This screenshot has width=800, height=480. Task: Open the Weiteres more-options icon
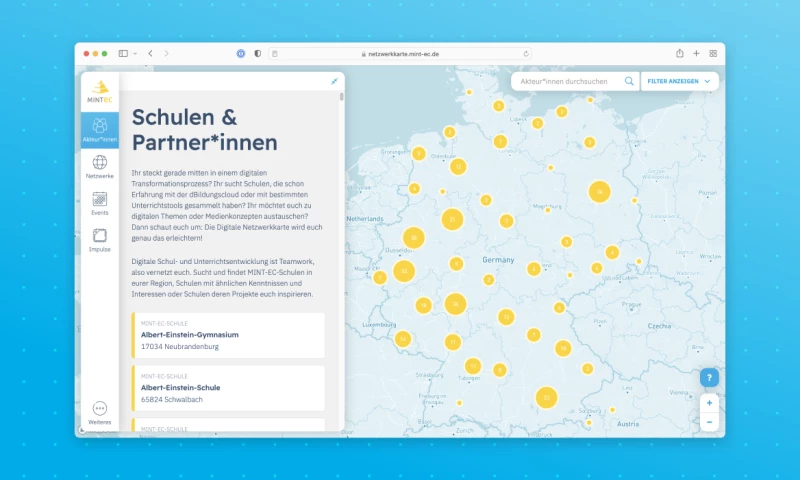coord(99,409)
